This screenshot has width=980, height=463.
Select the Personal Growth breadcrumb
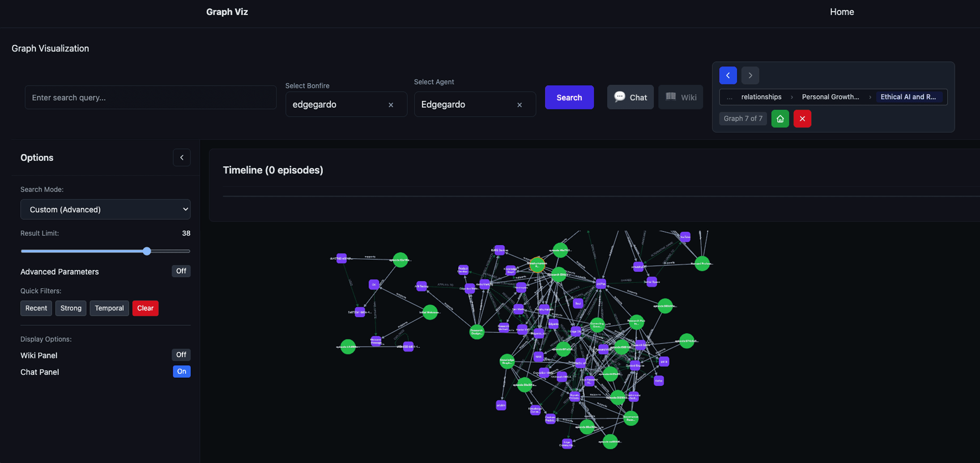(x=830, y=97)
